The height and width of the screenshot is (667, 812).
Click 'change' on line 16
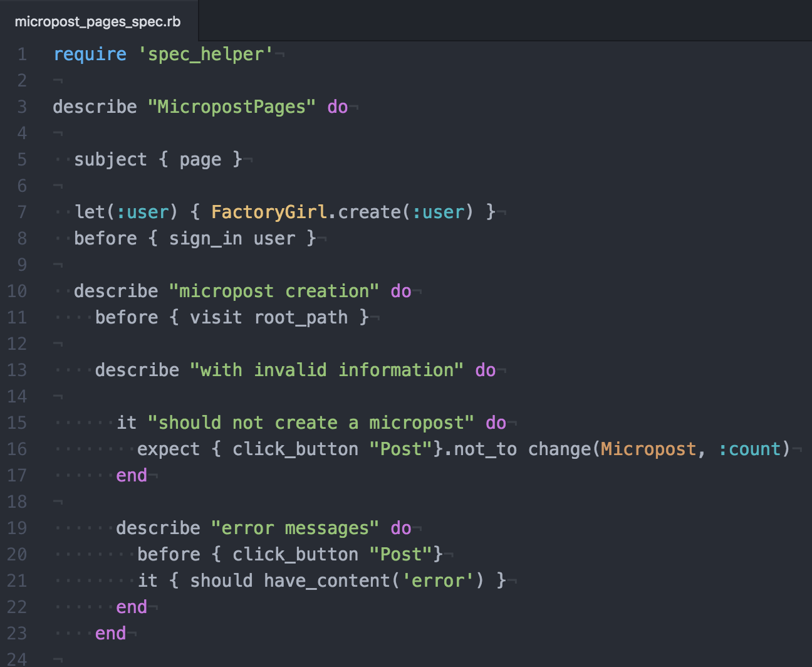pyautogui.click(x=560, y=449)
